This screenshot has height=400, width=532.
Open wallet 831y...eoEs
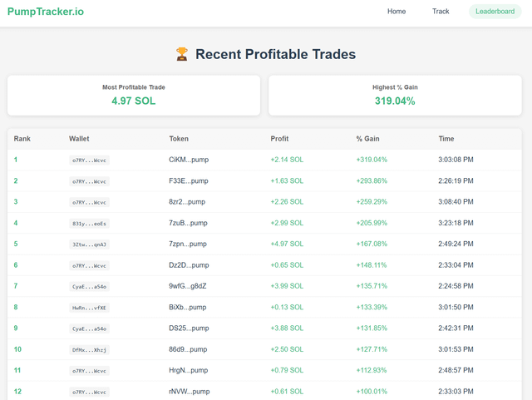(90, 224)
